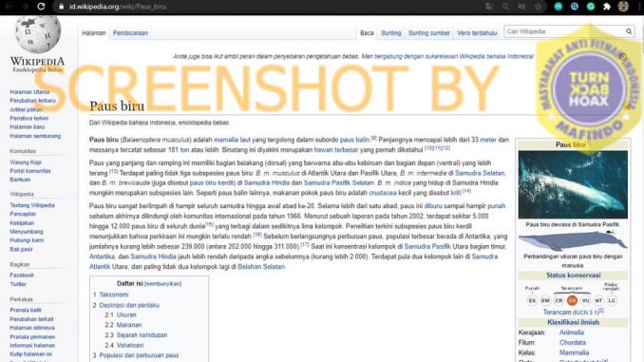Click the Wikipedia search magnifier icon
This screenshot has width=644, height=362.
(x=629, y=31)
